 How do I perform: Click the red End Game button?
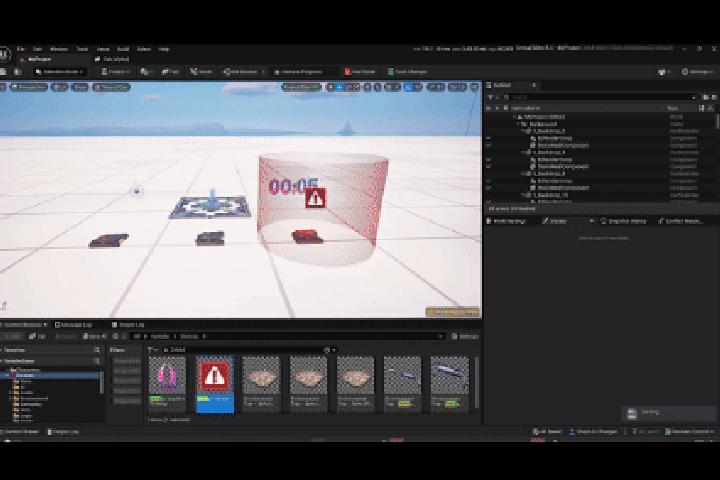pos(360,72)
